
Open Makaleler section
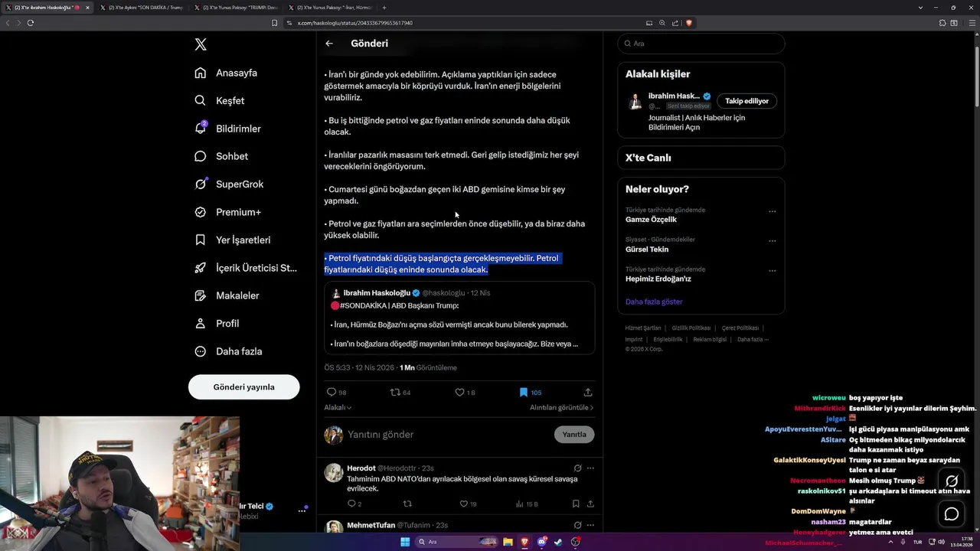tap(227, 295)
